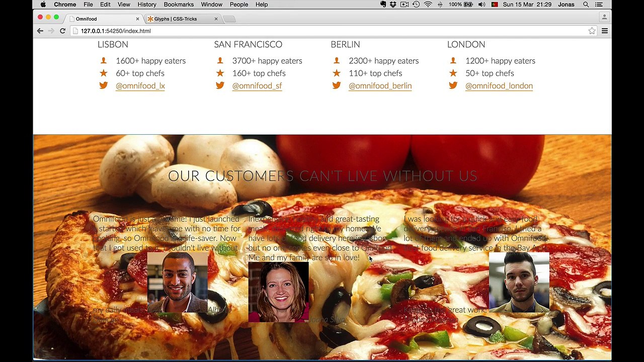Click the star icon beside 160+ top chefs
644x362 pixels.
point(220,73)
